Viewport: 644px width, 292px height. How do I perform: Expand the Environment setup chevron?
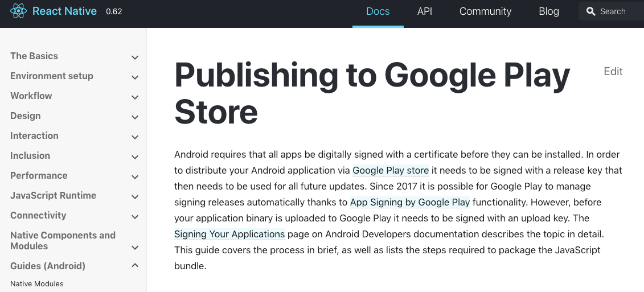[135, 77]
